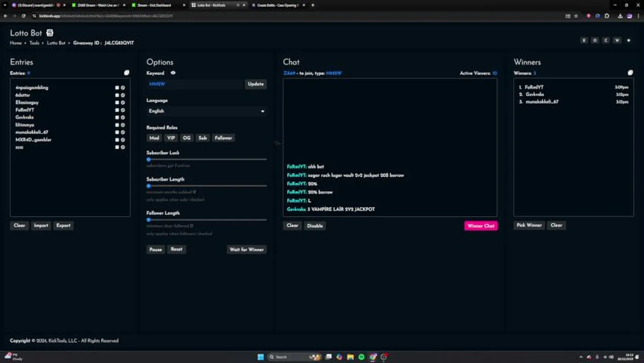This screenshot has height=363, width=644.
Task: Click the Disable chat button
Action: coord(315,225)
